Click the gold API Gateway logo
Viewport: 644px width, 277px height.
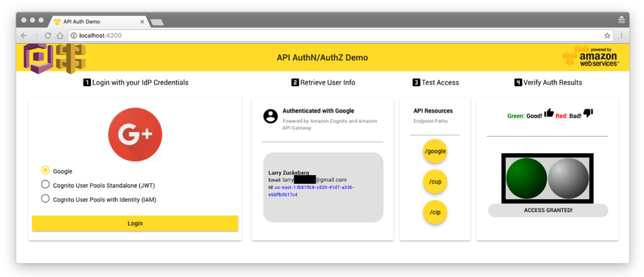point(70,58)
